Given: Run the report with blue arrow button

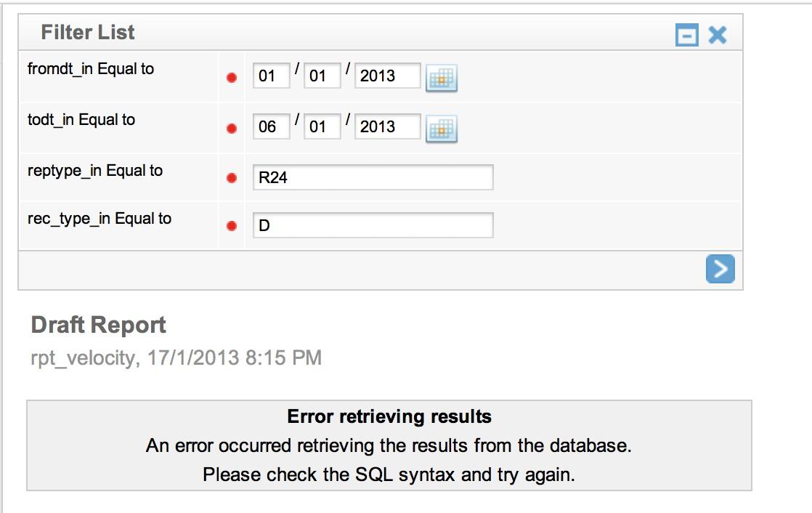Looking at the screenshot, I should tap(720, 268).
